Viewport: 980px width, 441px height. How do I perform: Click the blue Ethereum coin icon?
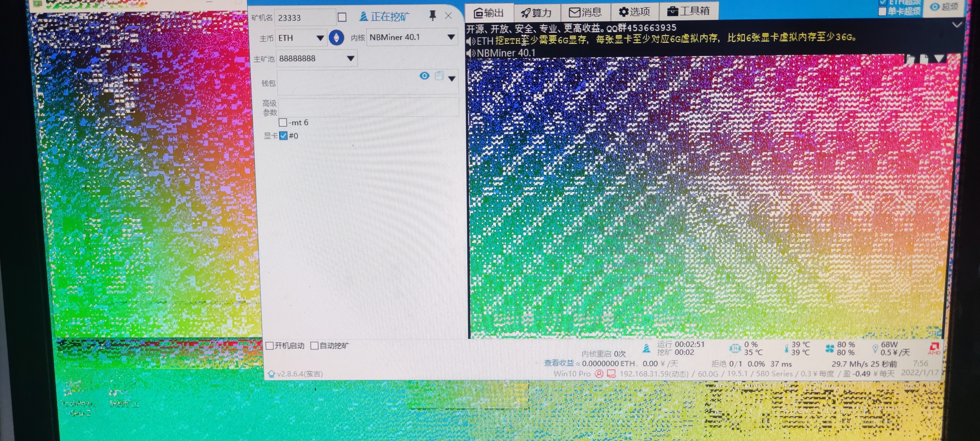point(337,38)
